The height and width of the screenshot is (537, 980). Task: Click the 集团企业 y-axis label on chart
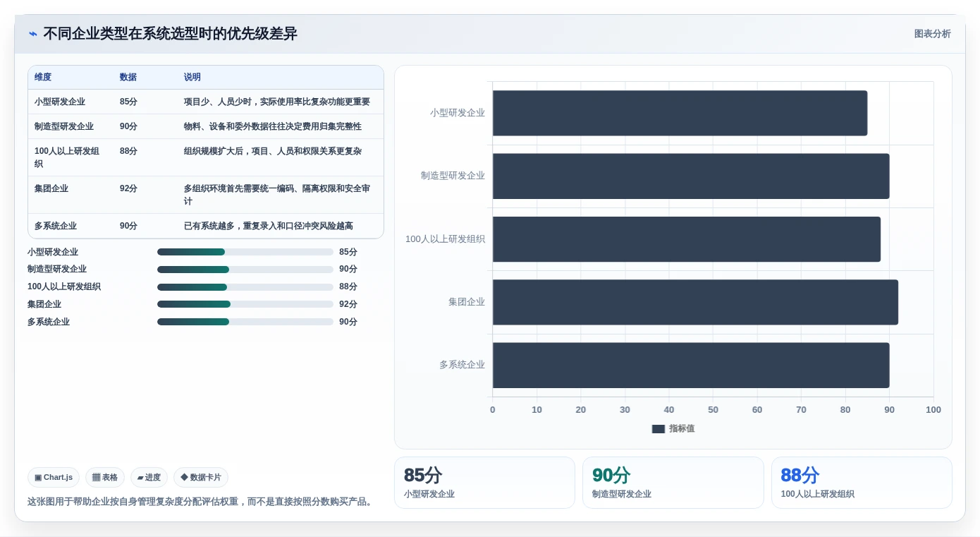[x=467, y=302]
